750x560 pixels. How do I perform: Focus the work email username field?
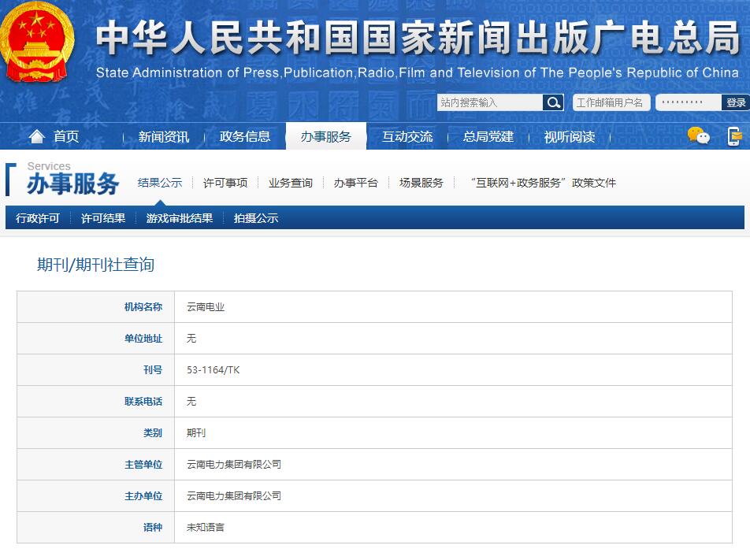click(x=611, y=102)
